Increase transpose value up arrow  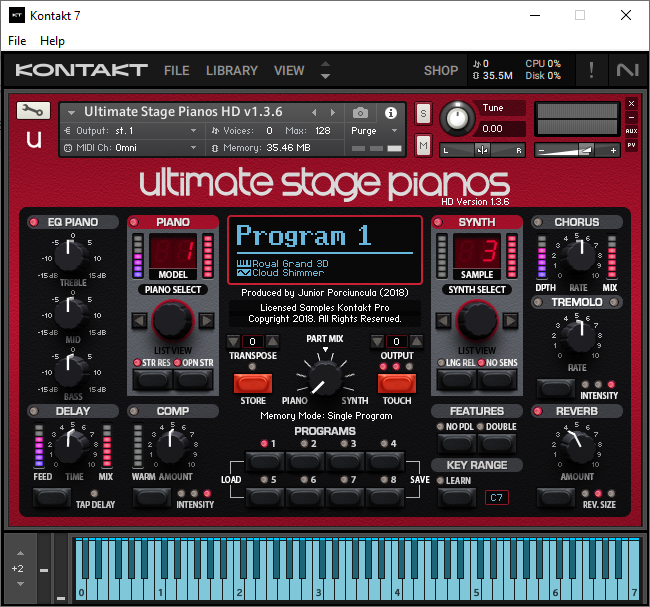272,341
